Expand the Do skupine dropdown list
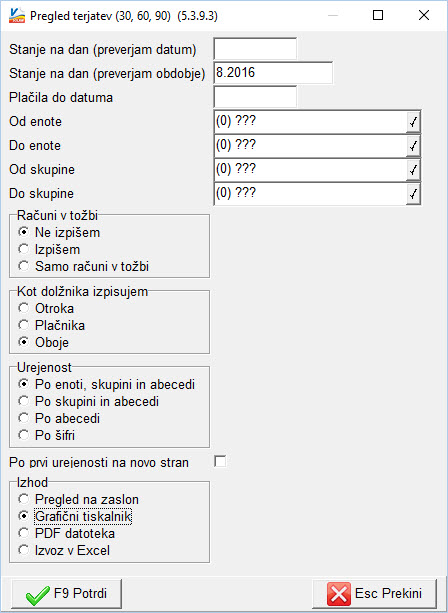This screenshot has height=613, width=448. pyautogui.click(x=413, y=194)
